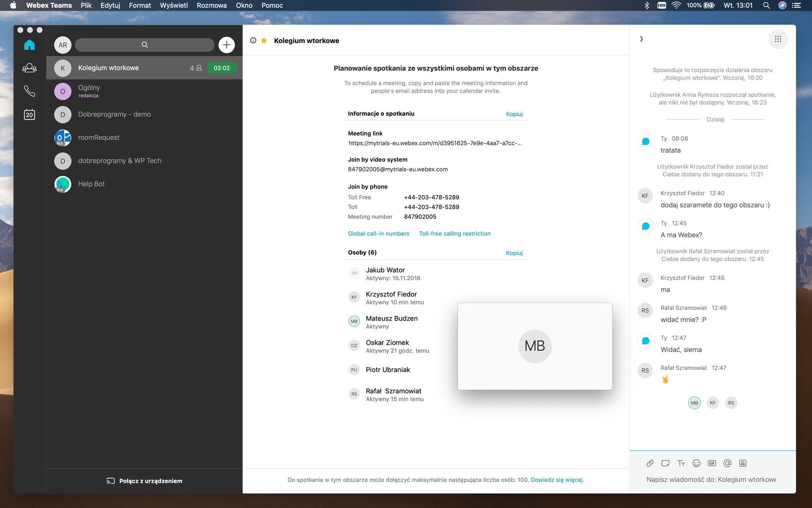Click the video address 847902005@mytrials-eu.webex.com
812x508 pixels.
(x=398, y=169)
